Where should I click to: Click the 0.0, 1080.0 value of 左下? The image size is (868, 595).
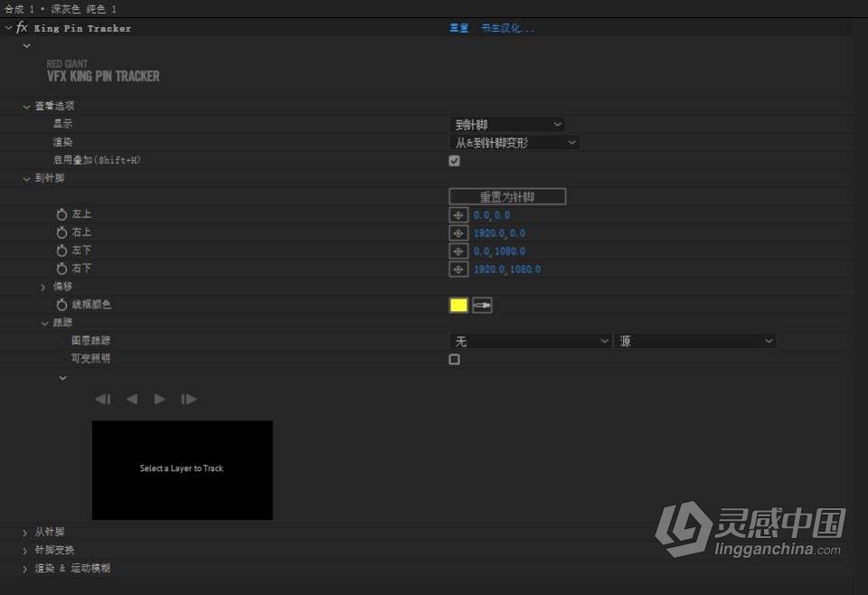point(499,251)
